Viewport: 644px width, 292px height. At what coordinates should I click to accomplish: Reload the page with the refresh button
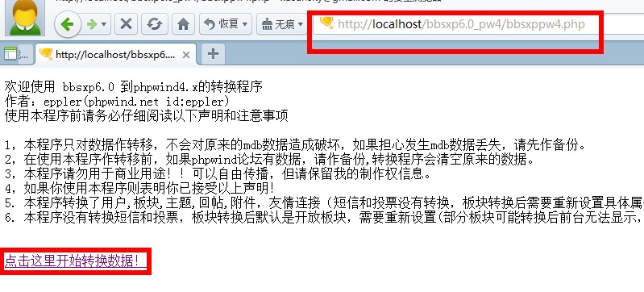(x=155, y=24)
